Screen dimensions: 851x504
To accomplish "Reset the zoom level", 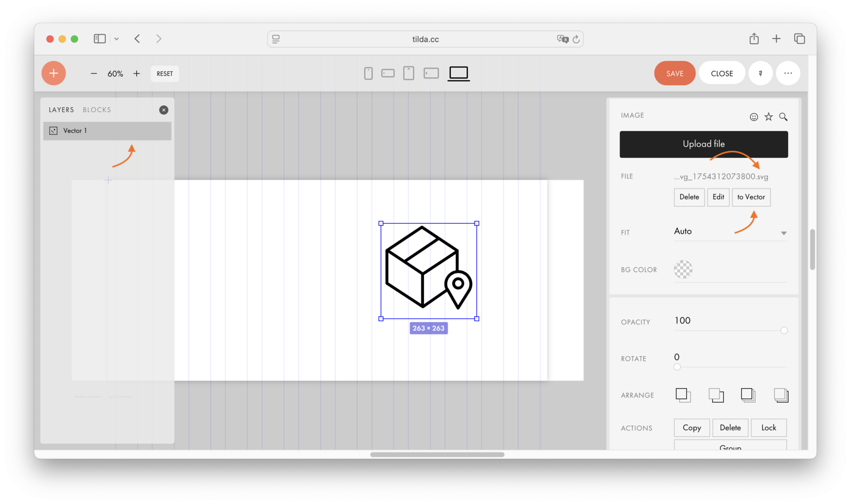I will (x=165, y=73).
